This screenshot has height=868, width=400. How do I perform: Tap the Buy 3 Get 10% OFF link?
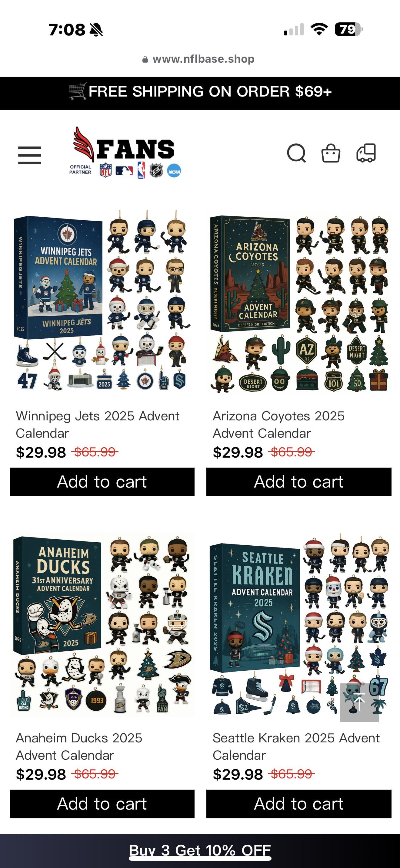(200, 850)
